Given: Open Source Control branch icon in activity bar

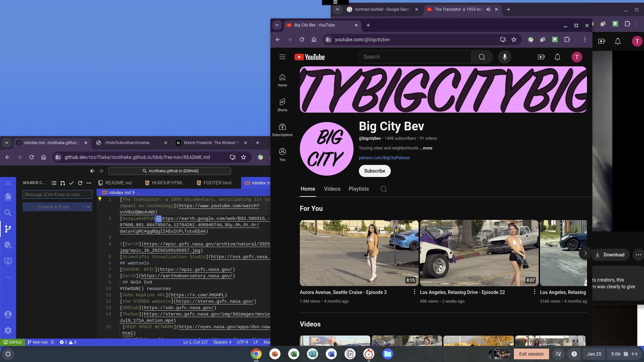Looking at the screenshot, I should pos(8,229).
